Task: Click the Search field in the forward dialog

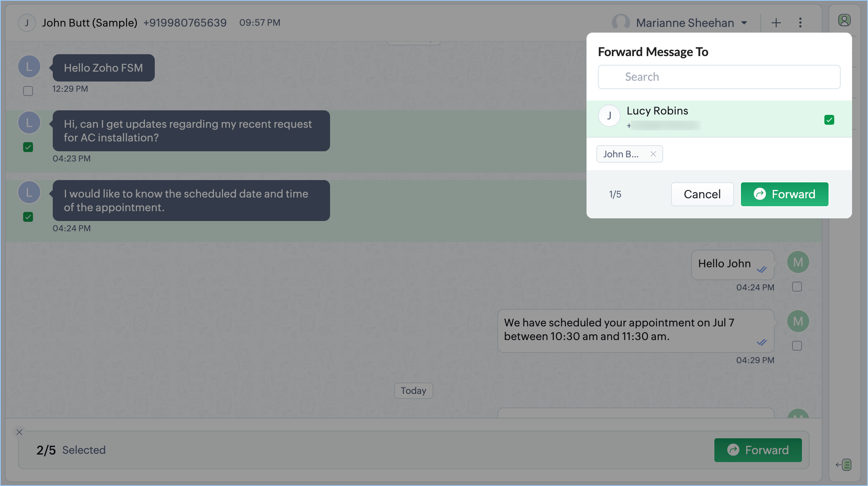Action: pos(719,77)
